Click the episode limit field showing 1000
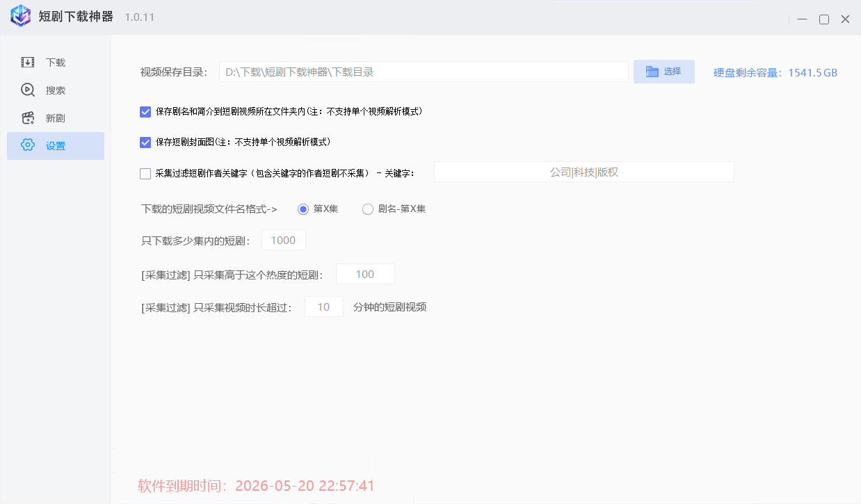Viewport: 861px width, 504px height. pyautogui.click(x=283, y=240)
